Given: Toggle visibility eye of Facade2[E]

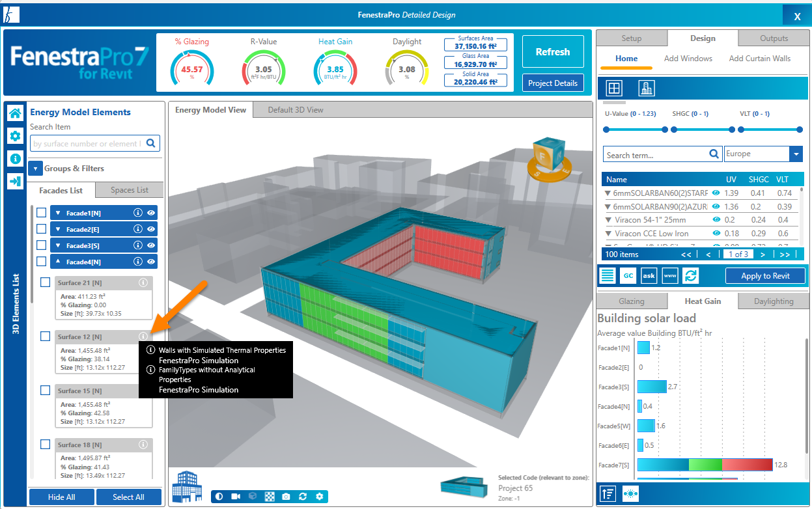Looking at the screenshot, I should [151, 229].
